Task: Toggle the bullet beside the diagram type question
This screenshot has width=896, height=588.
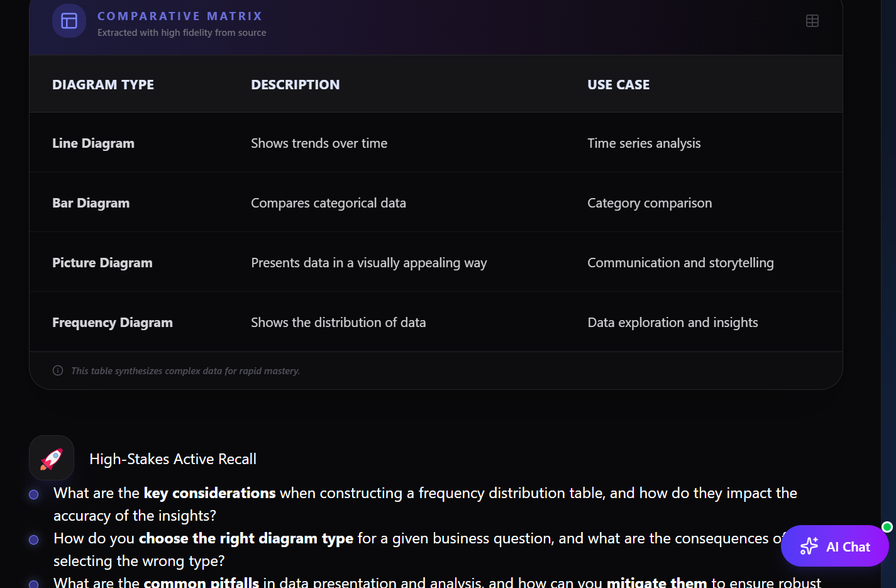Action: coord(33,539)
